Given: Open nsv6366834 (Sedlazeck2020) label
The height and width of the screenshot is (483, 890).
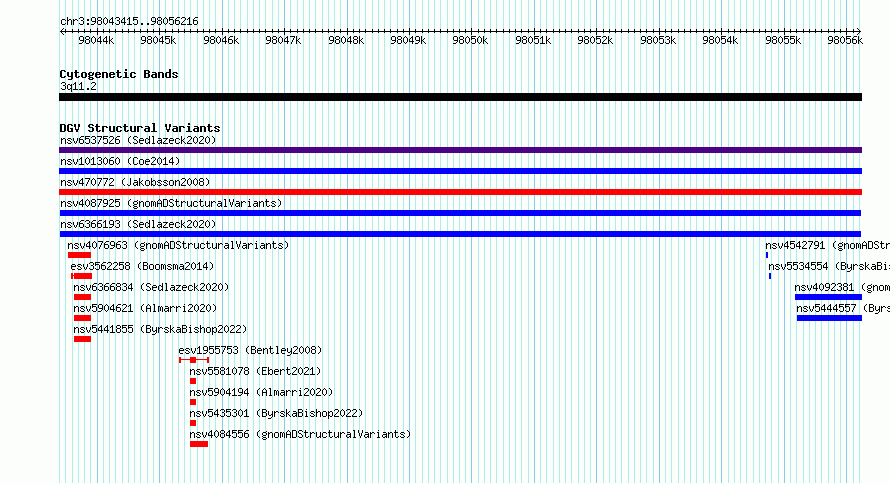Looking at the screenshot, I should click(x=151, y=287).
